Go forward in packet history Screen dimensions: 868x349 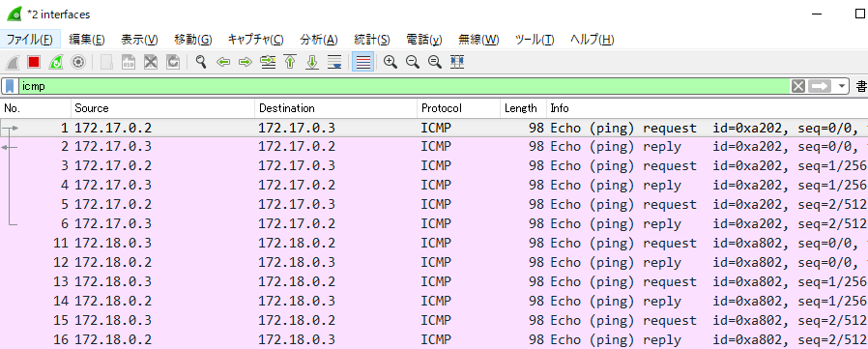tap(246, 62)
